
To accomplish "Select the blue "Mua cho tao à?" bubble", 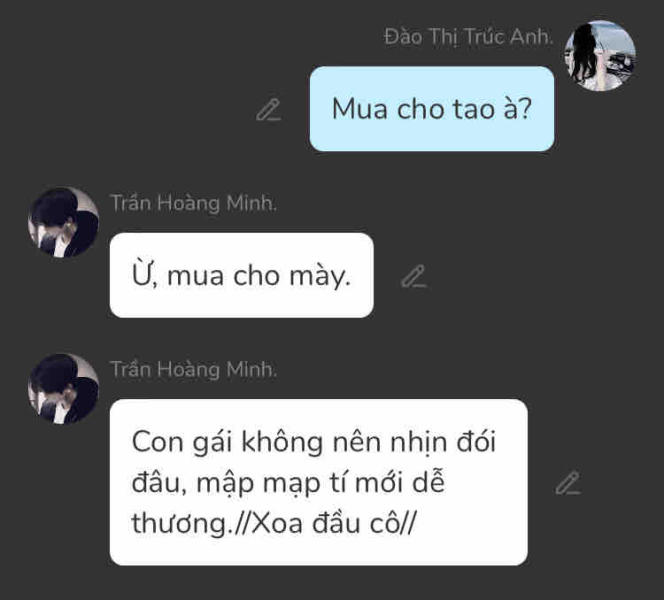I will point(432,109).
